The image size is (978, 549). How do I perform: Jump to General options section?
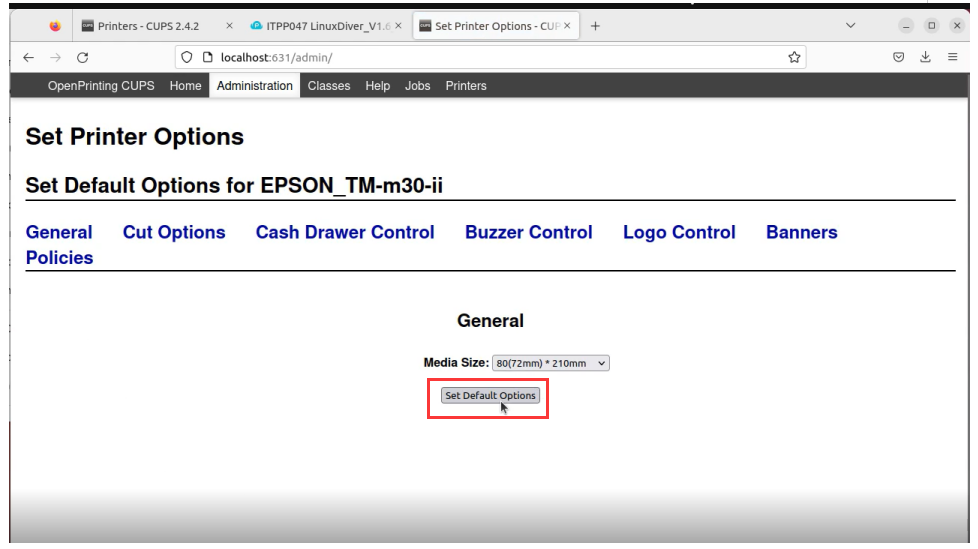click(x=59, y=232)
